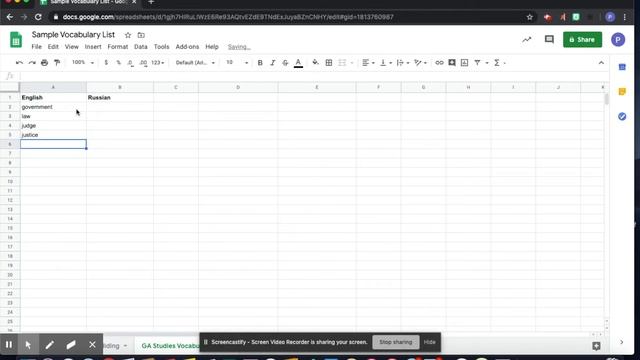
Task: Open Google Sheets home icon
Action: click(x=16, y=40)
